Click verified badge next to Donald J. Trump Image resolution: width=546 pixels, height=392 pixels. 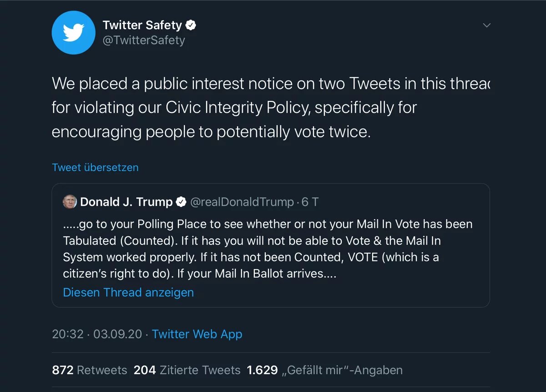[x=181, y=202]
